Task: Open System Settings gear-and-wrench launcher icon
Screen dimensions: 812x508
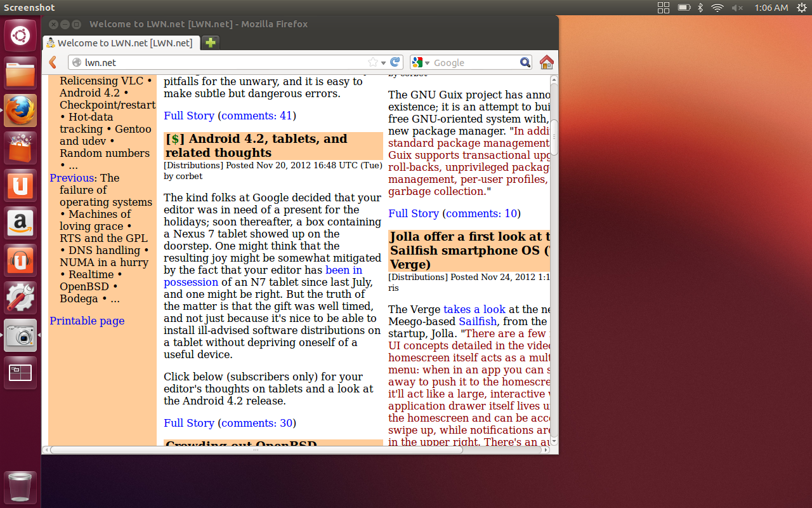Action: pos(20,297)
